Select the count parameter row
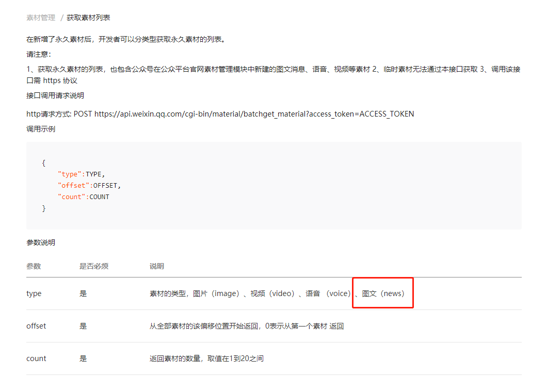This screenshot has height=392, width=546. tap(36, 358)
